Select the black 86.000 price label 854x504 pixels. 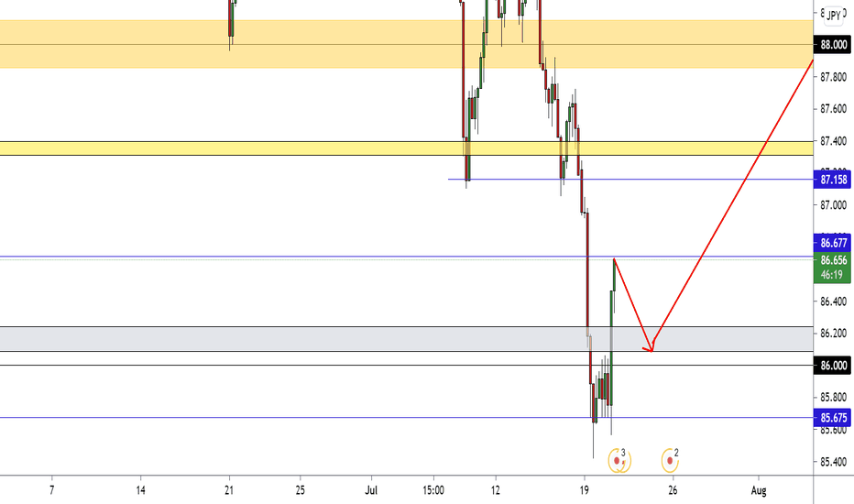(x=833, y=365)
